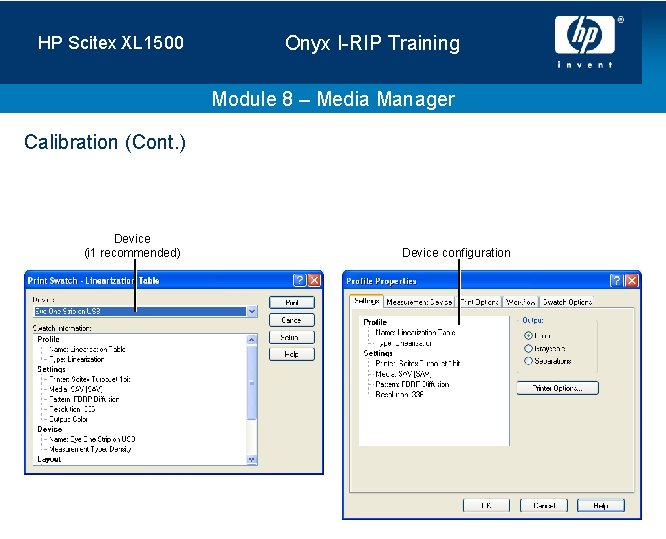This screenshot has width=666, height=539.
Task: Click the scroll down arrow in Swatch Information list
Action: tap(252, 460)
